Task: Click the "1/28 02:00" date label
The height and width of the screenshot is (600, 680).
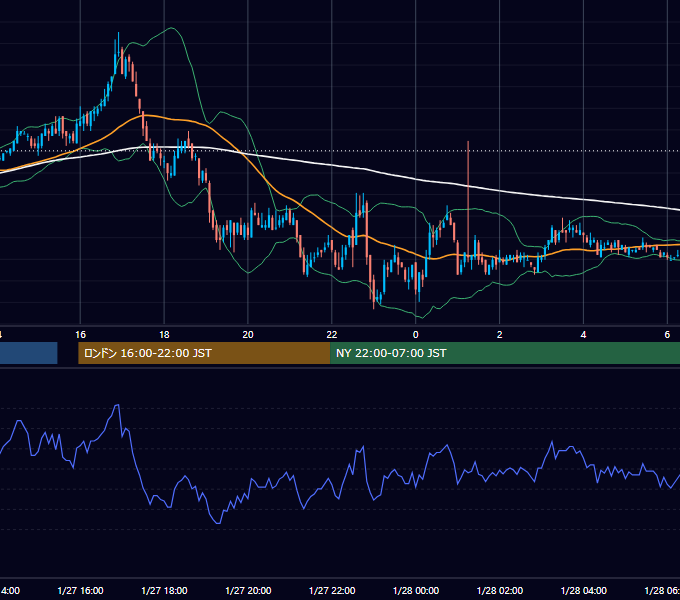Action: pos(500,591)
